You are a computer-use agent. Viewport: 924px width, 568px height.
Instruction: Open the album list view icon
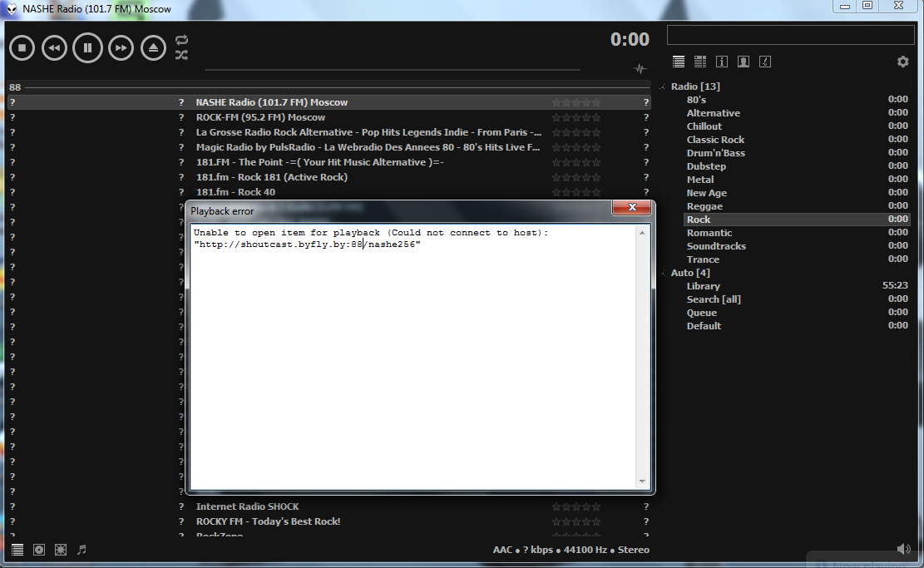pyautogui.click(x=700, y=62)
